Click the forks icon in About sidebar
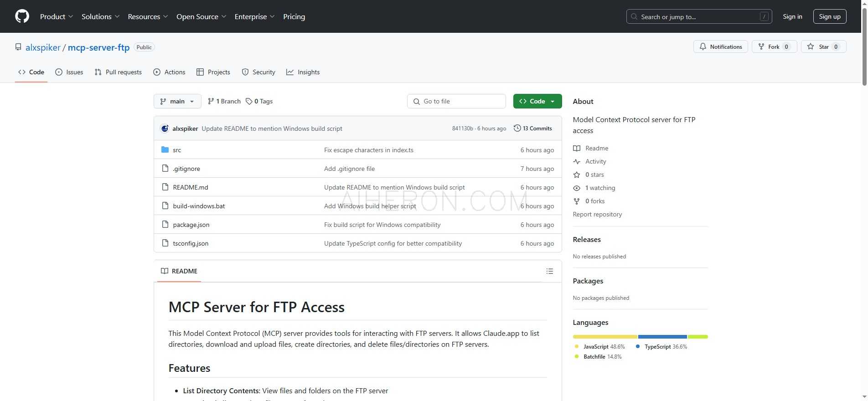This screenshot has height=401, width=868. pyautogui.click(x=577, y=201)
